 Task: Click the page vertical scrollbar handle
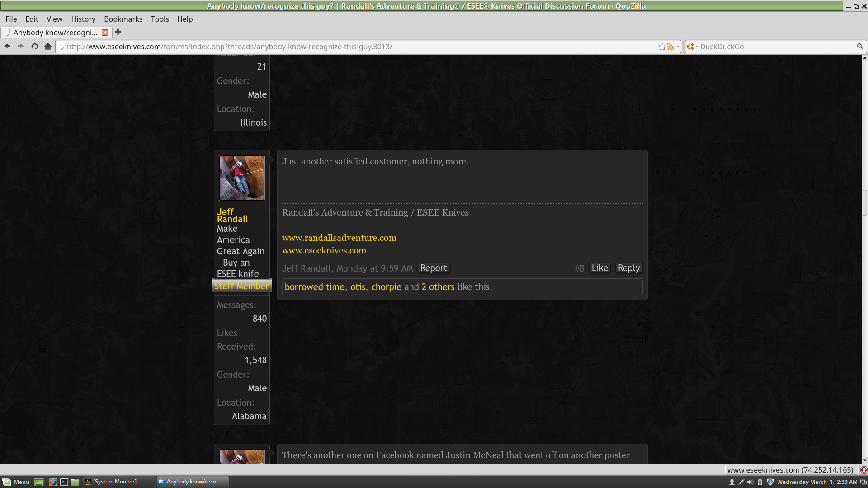pos(864,203)
